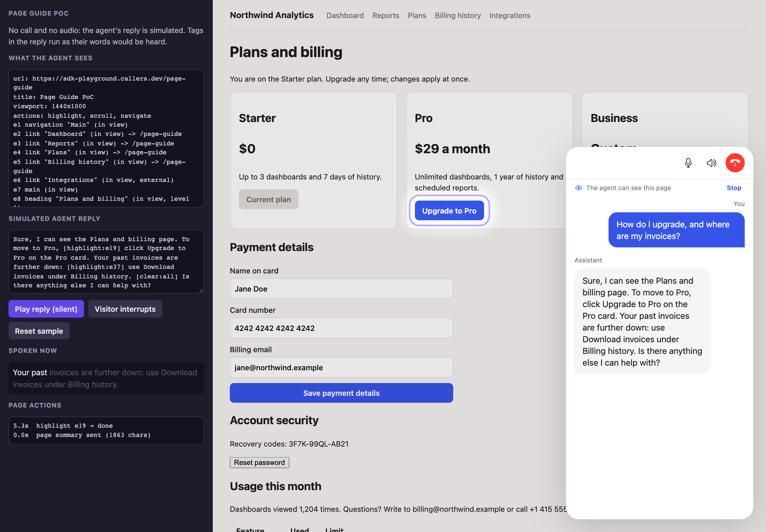The height and width of the screenshot is (532, 766).
Task: Click the Reset password button
Action: (x=259, y=462)
